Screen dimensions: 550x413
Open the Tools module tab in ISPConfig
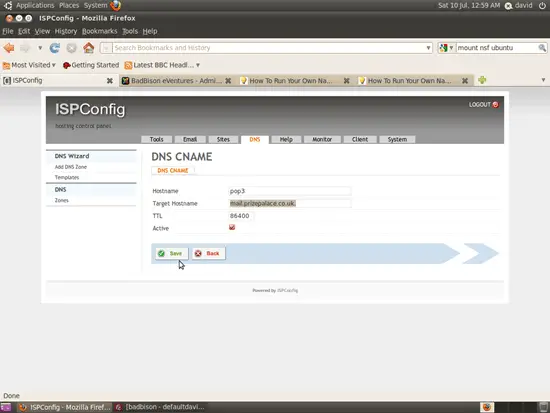click(x=156, y=139)
